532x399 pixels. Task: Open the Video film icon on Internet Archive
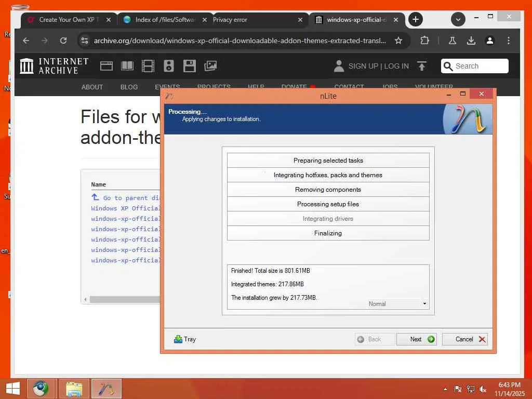click(x=148, y=66)
